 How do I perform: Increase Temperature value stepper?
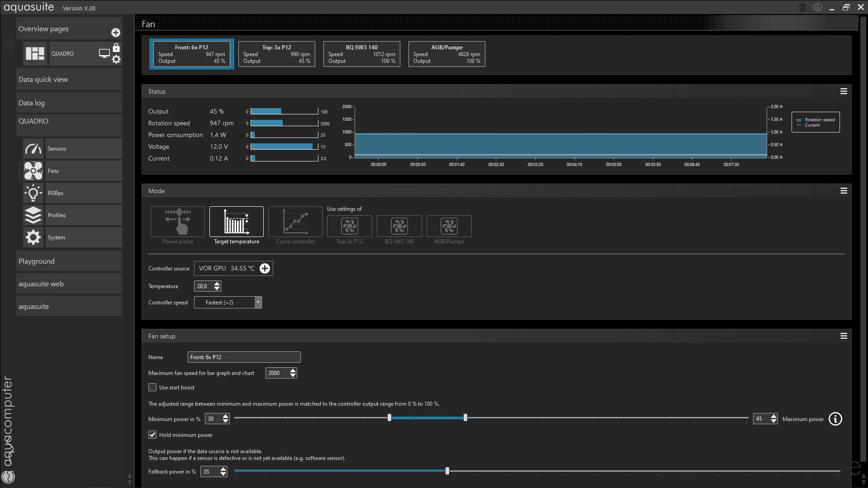tap(217, 284)
